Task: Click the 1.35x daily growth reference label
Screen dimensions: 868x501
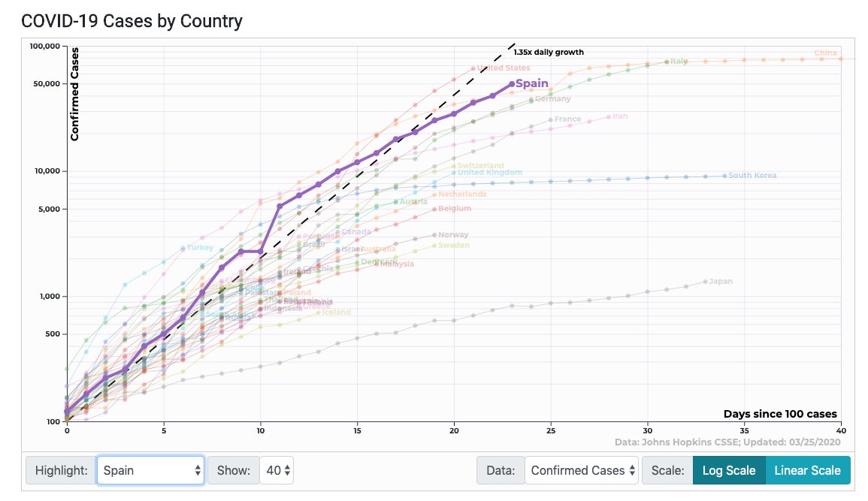Action: coord(549,53)
